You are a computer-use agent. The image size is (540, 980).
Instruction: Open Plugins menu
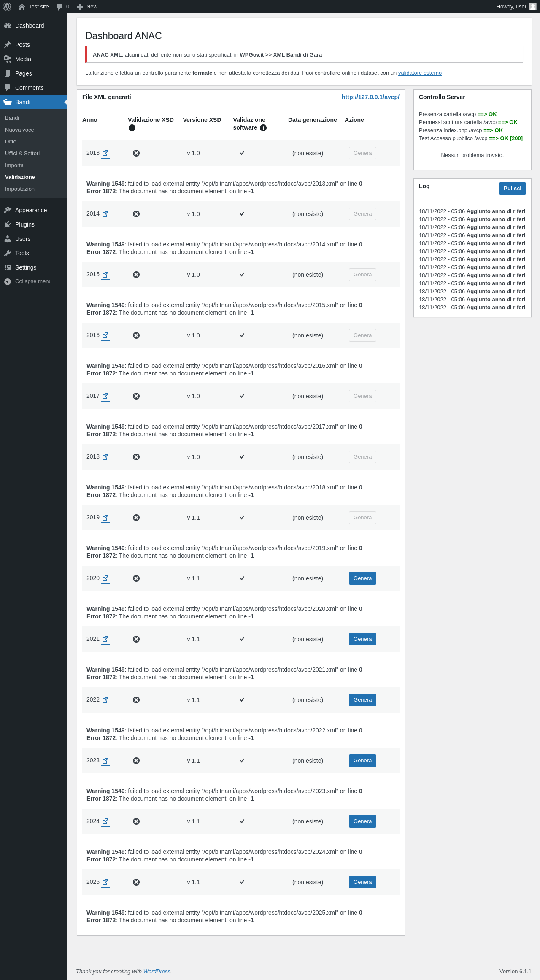[x=34, y=224]
